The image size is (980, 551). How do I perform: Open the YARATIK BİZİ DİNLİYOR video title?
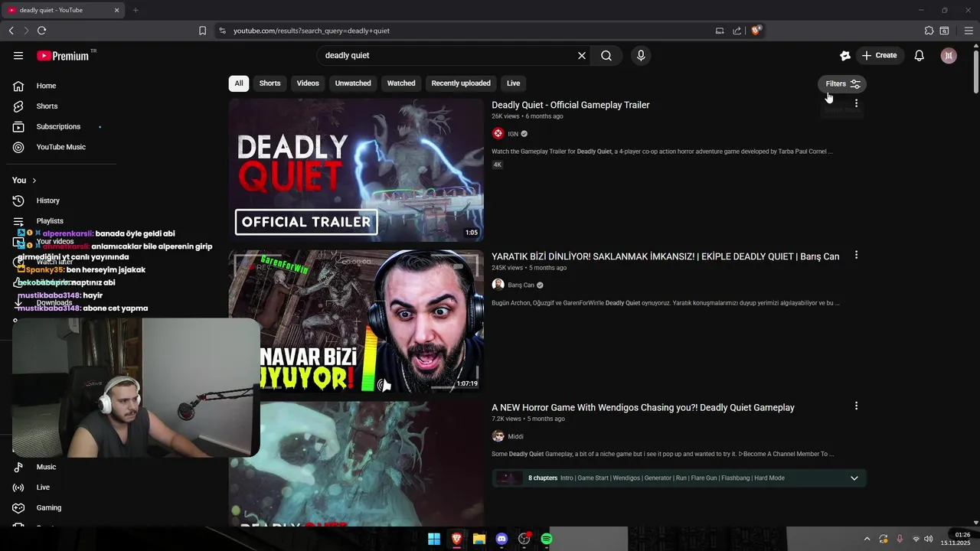pos(665,256)
